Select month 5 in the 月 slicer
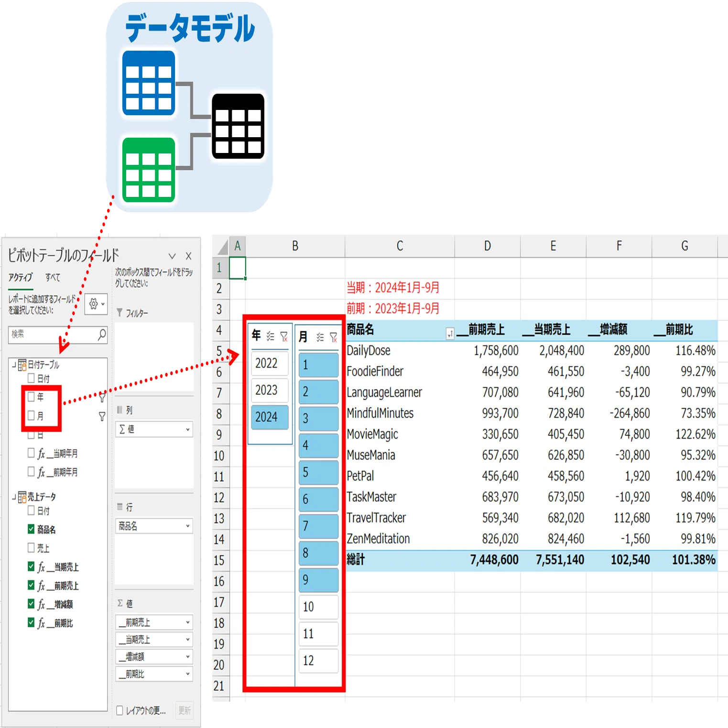728x728 pixels. [318, 472]
